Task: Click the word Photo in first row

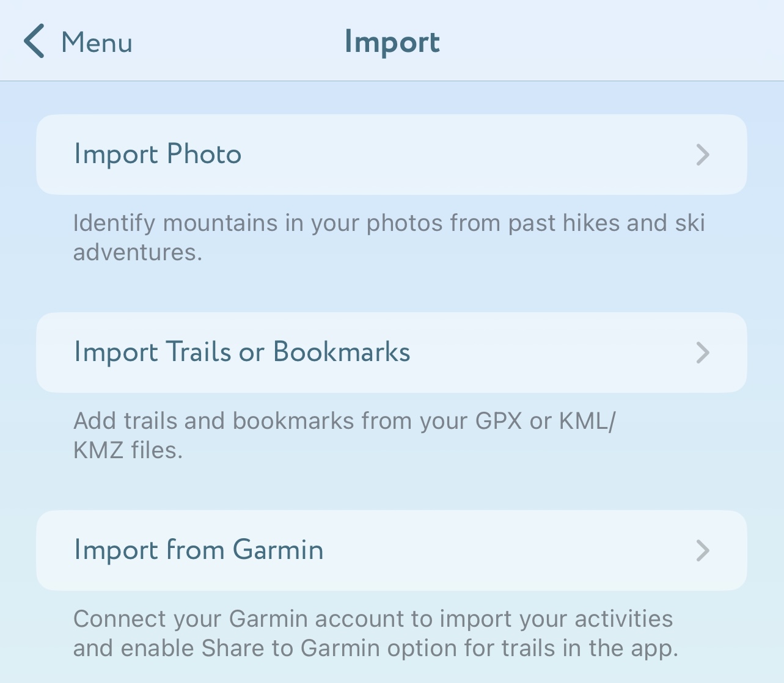Action: coord(204,154)
